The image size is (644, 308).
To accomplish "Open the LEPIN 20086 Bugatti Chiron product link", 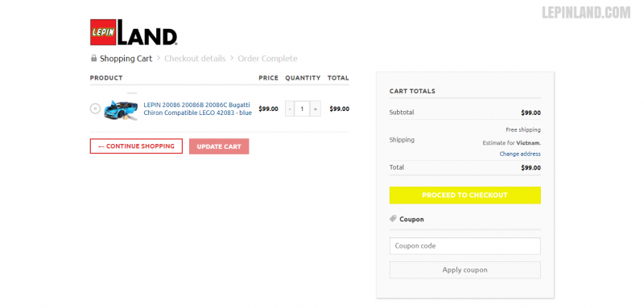I will point(197,109).
